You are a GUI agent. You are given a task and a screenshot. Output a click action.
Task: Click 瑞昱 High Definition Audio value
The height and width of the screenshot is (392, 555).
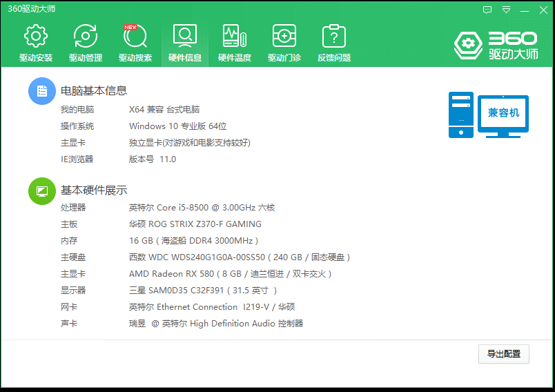[x=216, y=324]
